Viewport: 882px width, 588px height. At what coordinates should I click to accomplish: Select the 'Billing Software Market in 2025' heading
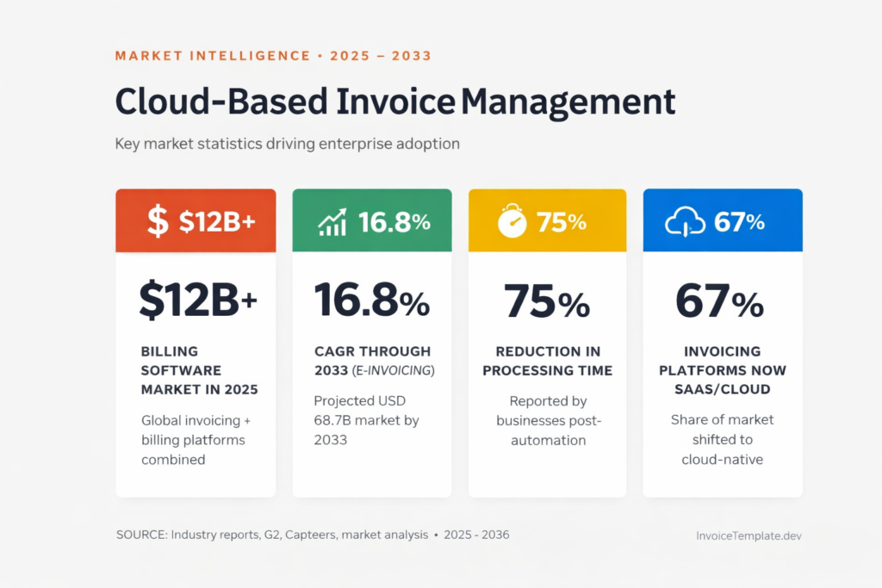[x=199, y=370]
